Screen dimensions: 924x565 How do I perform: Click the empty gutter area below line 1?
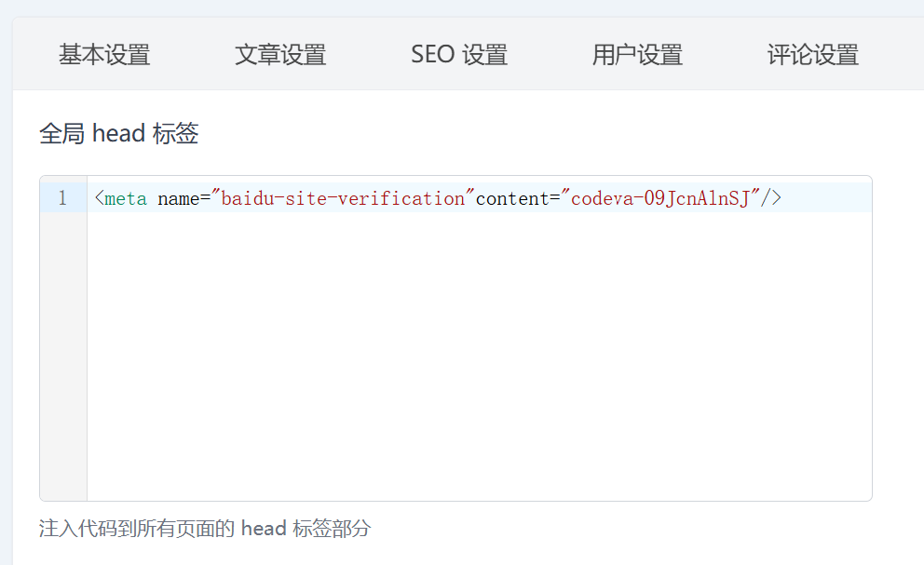click(63, 356)
